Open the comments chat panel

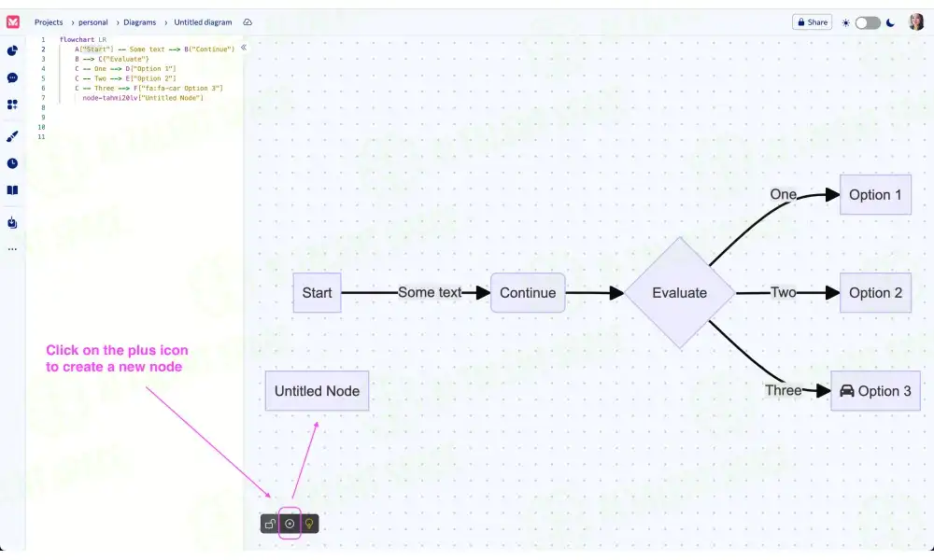point(11,77)
